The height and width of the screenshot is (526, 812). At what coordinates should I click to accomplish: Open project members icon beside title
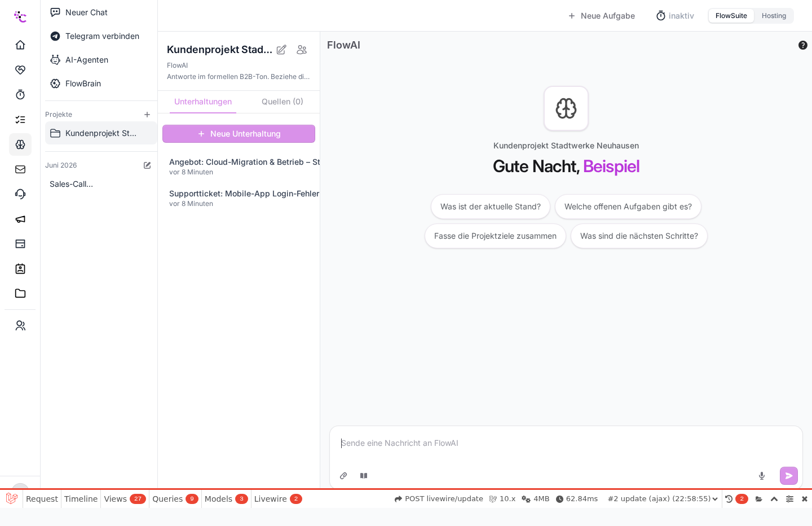point(302,50)
